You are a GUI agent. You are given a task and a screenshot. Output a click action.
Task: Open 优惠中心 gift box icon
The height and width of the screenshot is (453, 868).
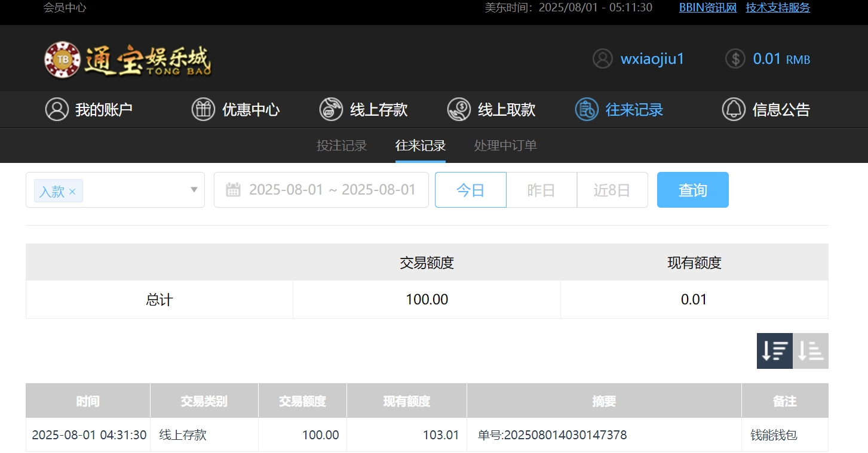[x=203, y=110]
